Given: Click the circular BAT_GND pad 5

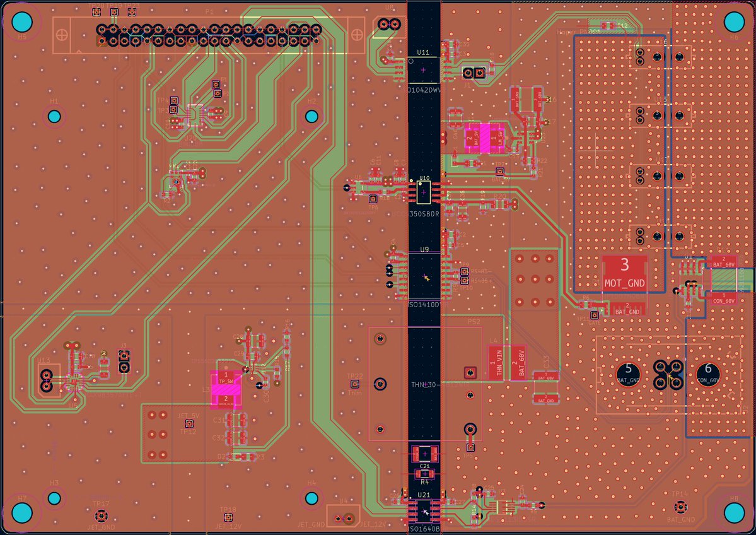Looking at the screenshot, I should click(x=628, y=373).
